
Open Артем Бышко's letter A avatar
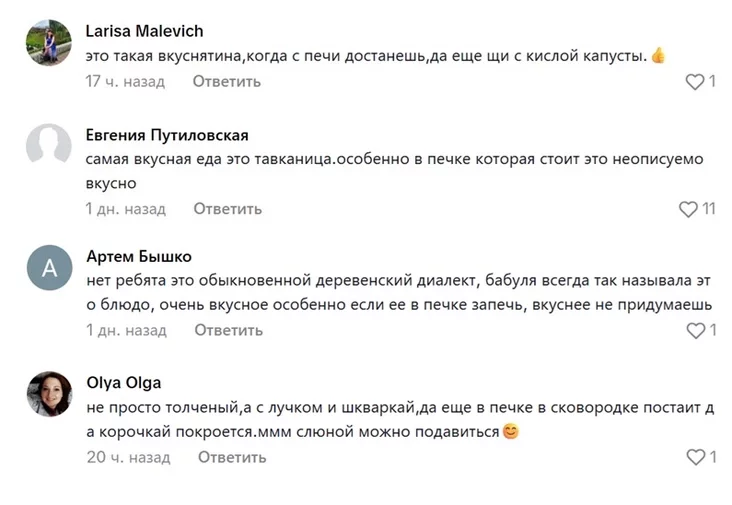pos(49,268)
